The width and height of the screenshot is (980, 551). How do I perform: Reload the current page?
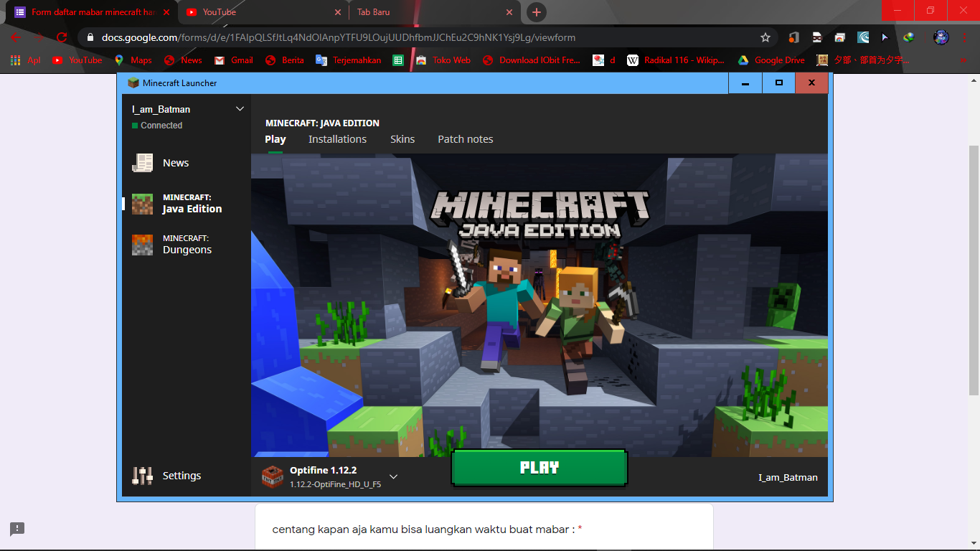pyautogui.click(x=62, y=37)
